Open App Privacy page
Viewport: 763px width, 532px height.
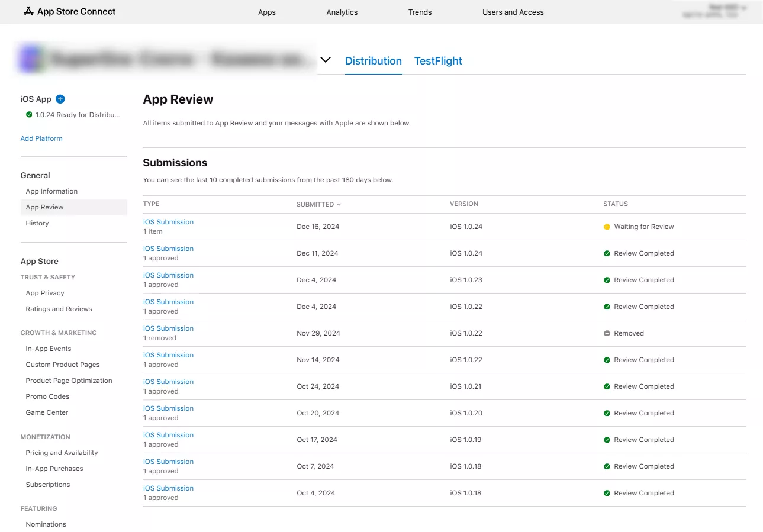pyautogui.click(x=45, y=293)
